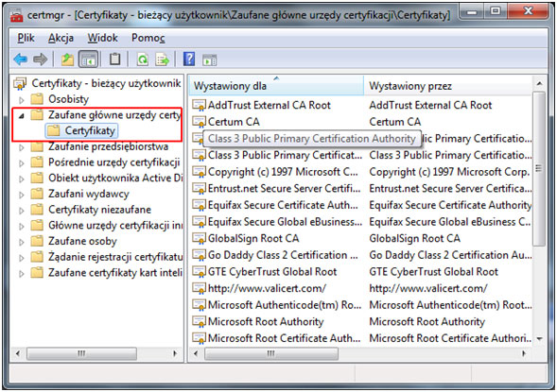Click the Forward arrow toolbar icon
Image resolution: width=557 pixels, height=392 pixels.
[x=40, y=59]
